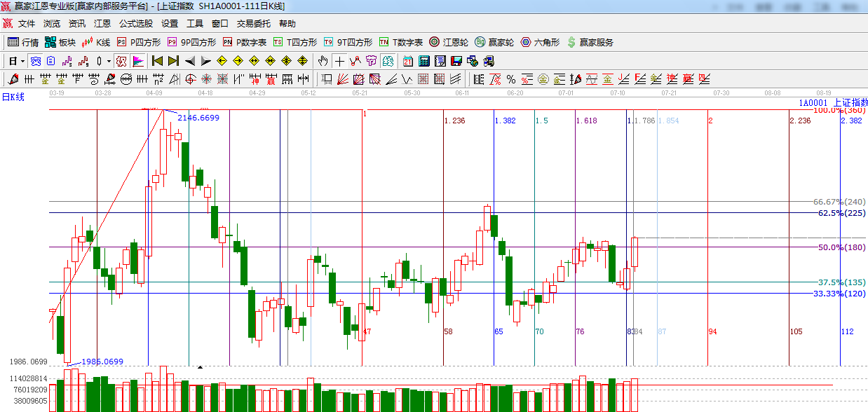
Task: Open the 江恩轮 (Gann wheel) tool
Action: pyautogui.click(x=449, y=42)
